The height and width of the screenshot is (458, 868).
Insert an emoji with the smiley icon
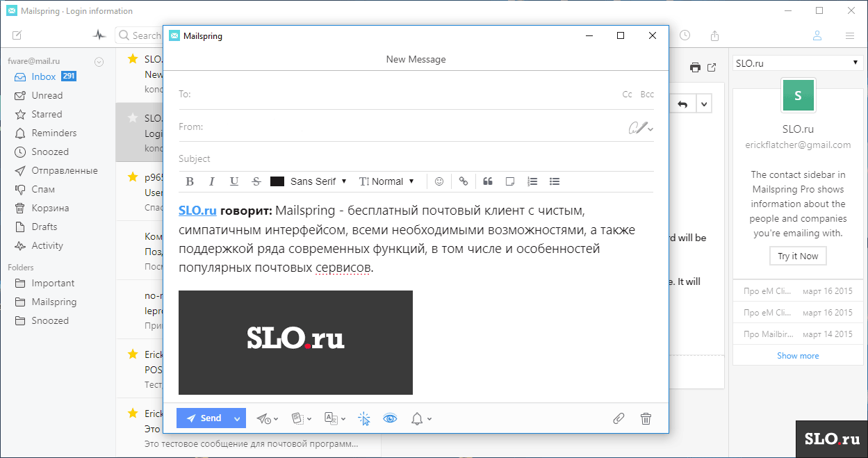(x=439, y=181)
